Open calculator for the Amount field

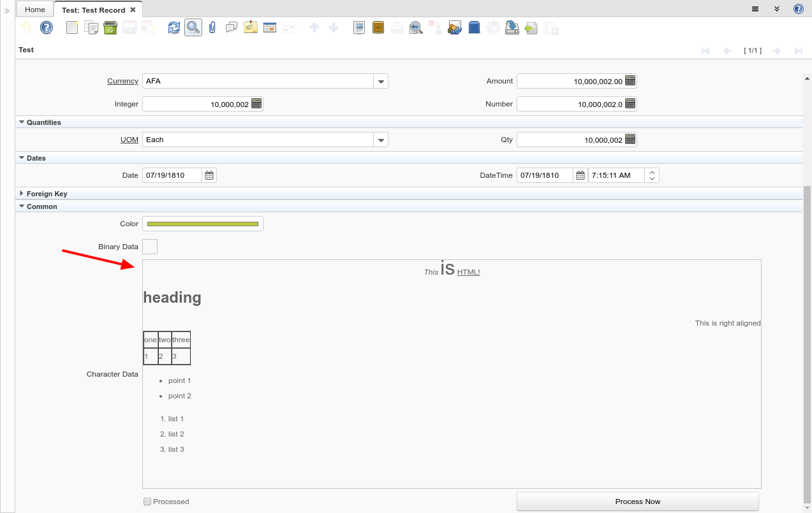click(630, 81)
